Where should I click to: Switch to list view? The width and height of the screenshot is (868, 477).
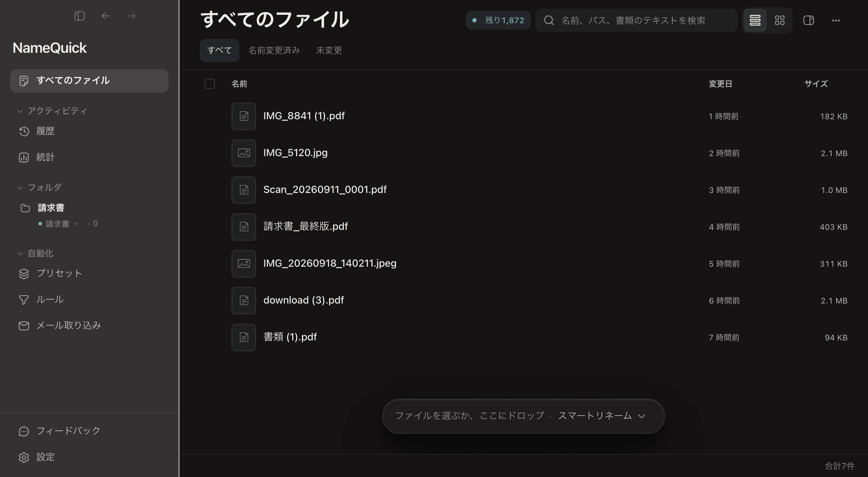click(x=755, y=20)
